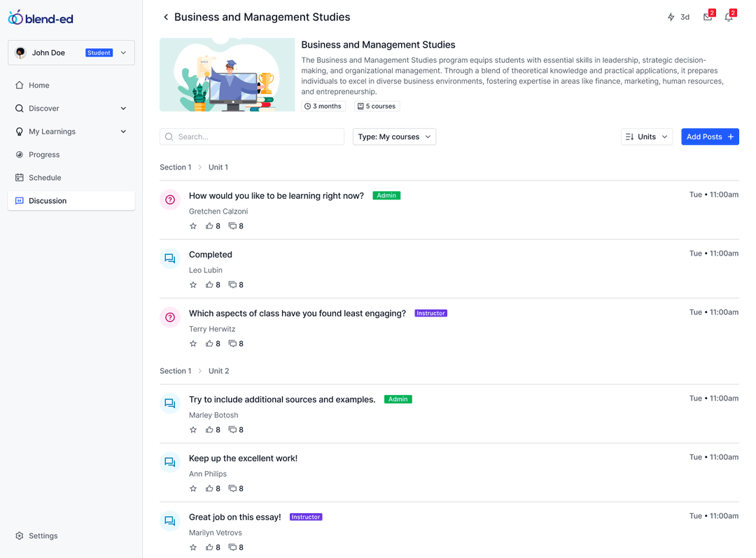
Task: Click the Search input field
Action: 252,137
